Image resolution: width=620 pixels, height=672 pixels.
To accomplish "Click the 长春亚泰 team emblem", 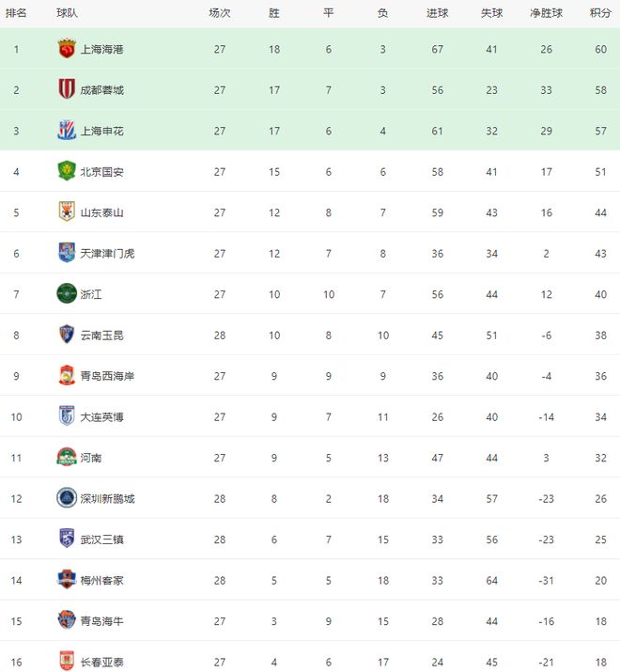I will [x=66, y=662].
